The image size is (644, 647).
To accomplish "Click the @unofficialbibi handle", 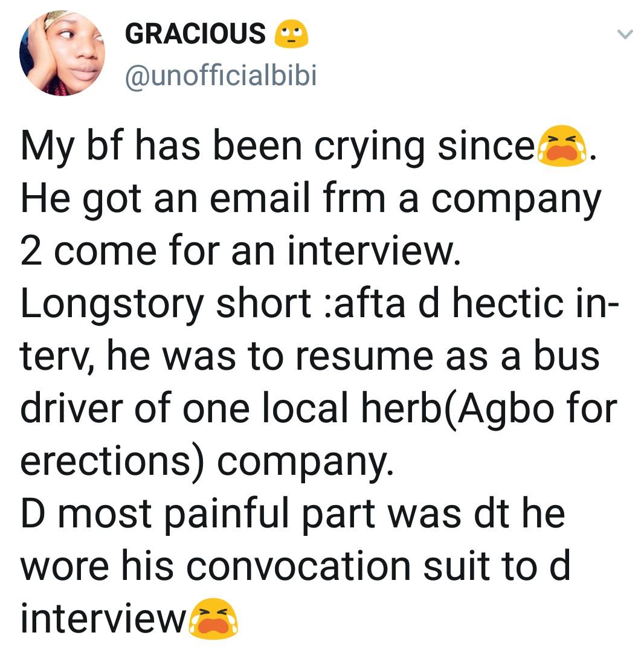I will [221, 76].
